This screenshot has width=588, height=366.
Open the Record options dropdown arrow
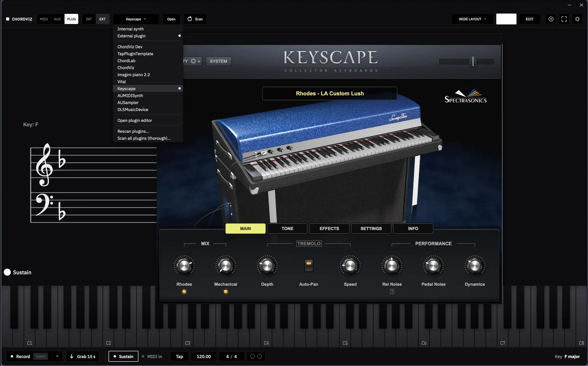[57, 356]
